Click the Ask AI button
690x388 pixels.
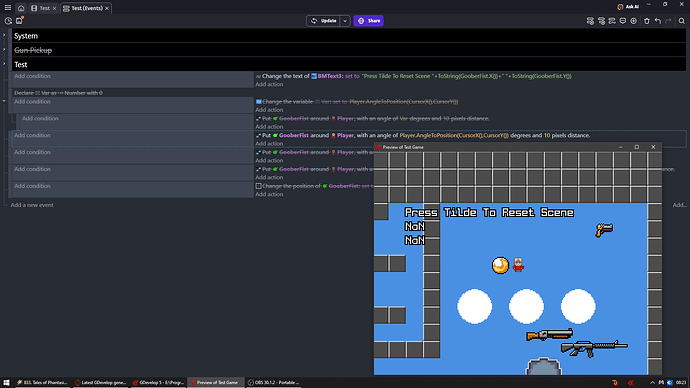628,7
